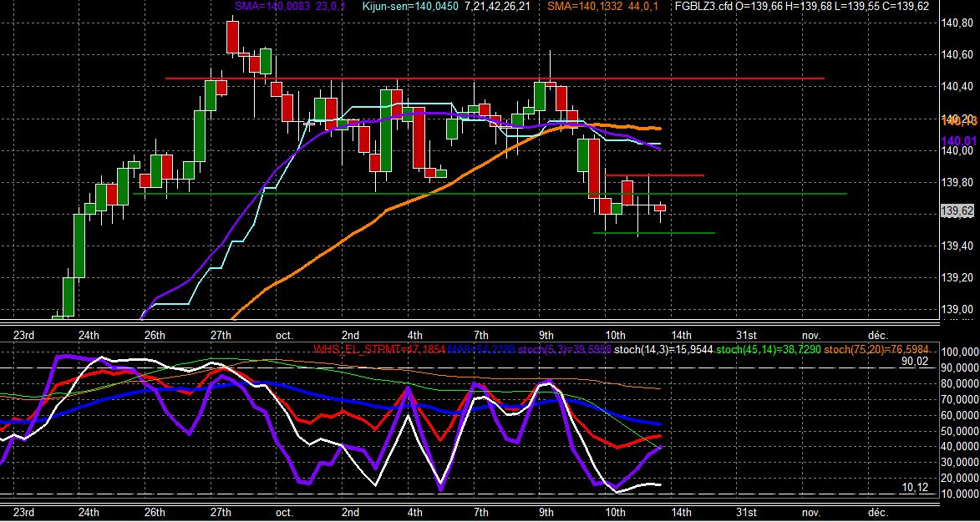Click the 90,02 upper threshold value
The width and height of the screenshot is (980, 522).
point(914,362)
